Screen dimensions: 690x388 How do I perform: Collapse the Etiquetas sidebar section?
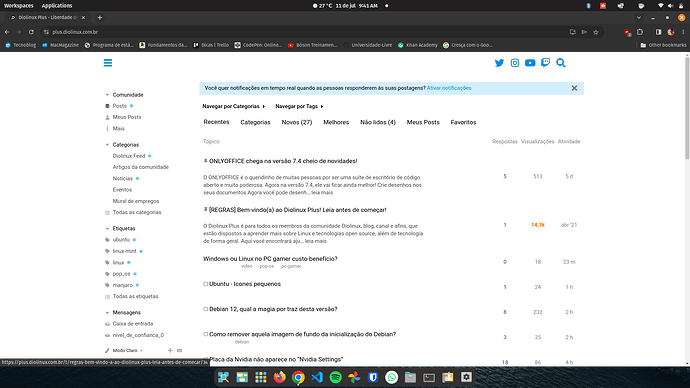(121, 229)
